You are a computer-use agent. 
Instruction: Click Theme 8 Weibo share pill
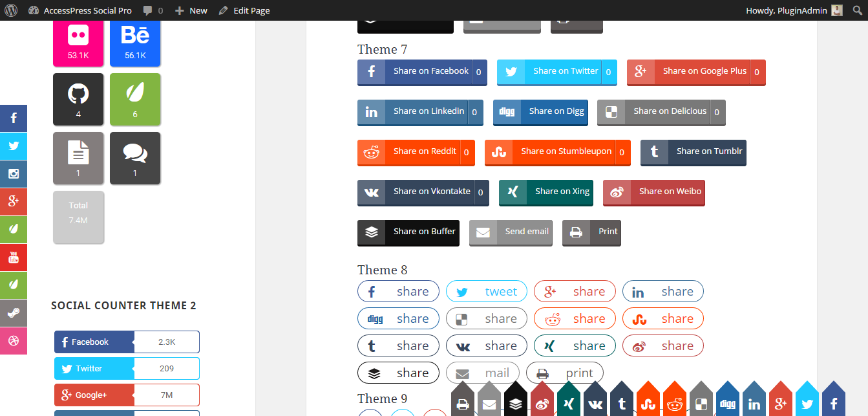[663, 345]
